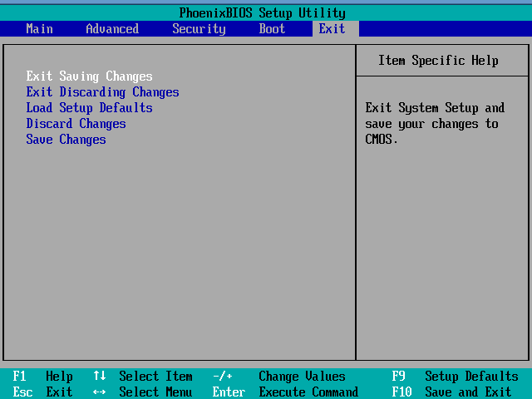Select Load Setup Defaults
This screenshot has height=399, width=532.
click(x=89, y=108)
